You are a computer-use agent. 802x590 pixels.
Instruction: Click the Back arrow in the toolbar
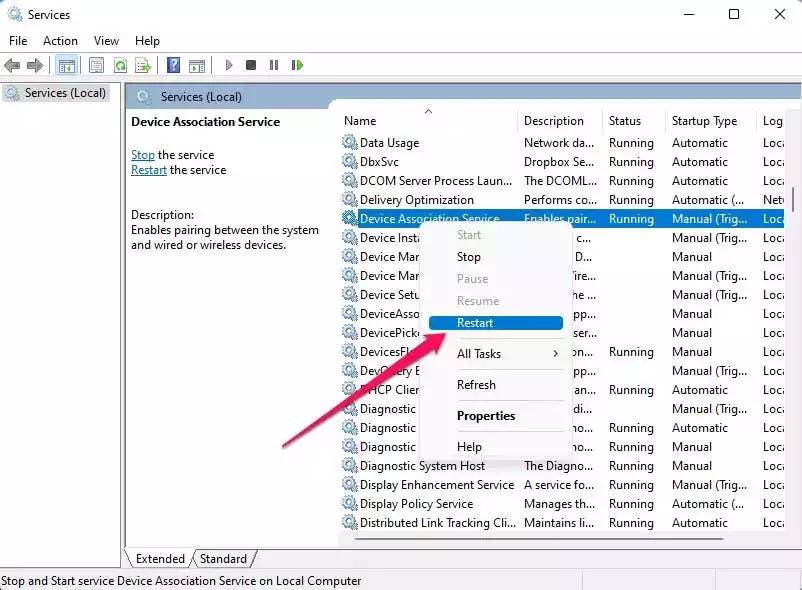12,65
